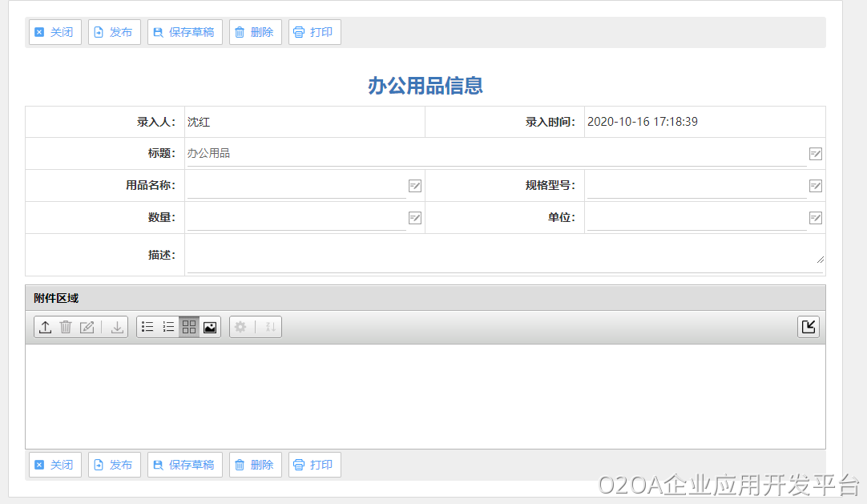867x504 pixels.
Task: Click the edit icon beside 标题 field
Action: click(x=816, y=154)
